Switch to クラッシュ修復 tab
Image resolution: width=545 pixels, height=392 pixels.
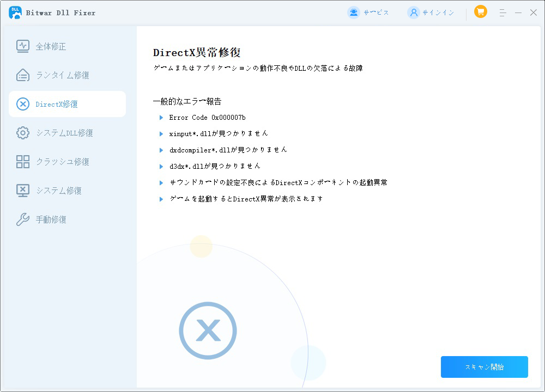pos(67,162)
